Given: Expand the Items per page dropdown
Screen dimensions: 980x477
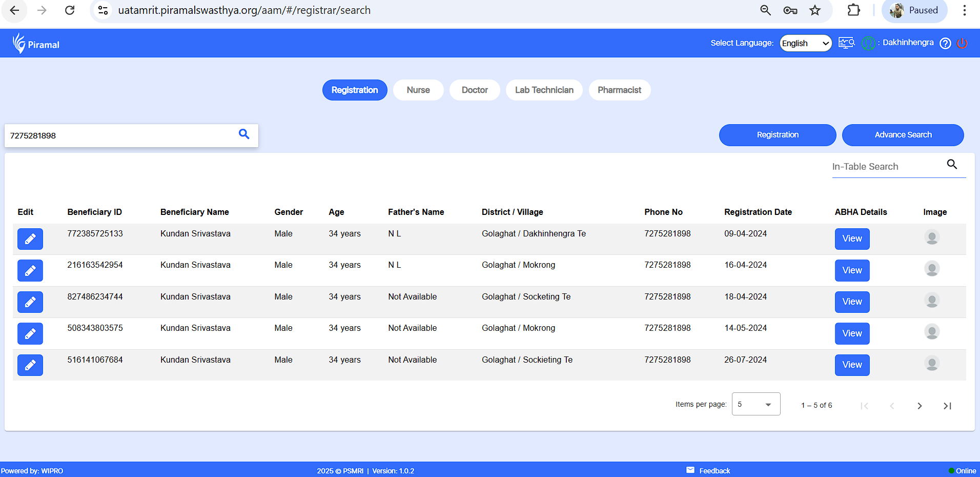Looking at the screenshot, I should pyautogui.click(x=756, y=404).
